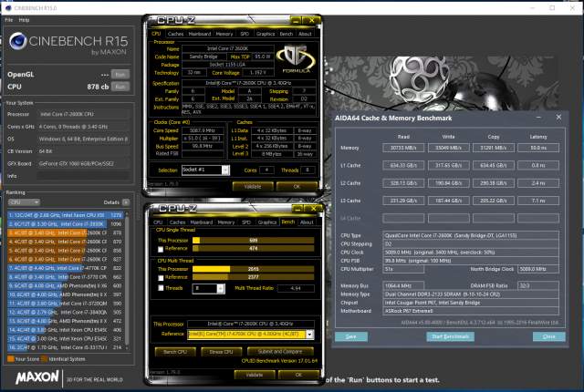Open About tab in upper CPU-Z
Viewport: 584px width, 392px height.
[x=305, y=34]
